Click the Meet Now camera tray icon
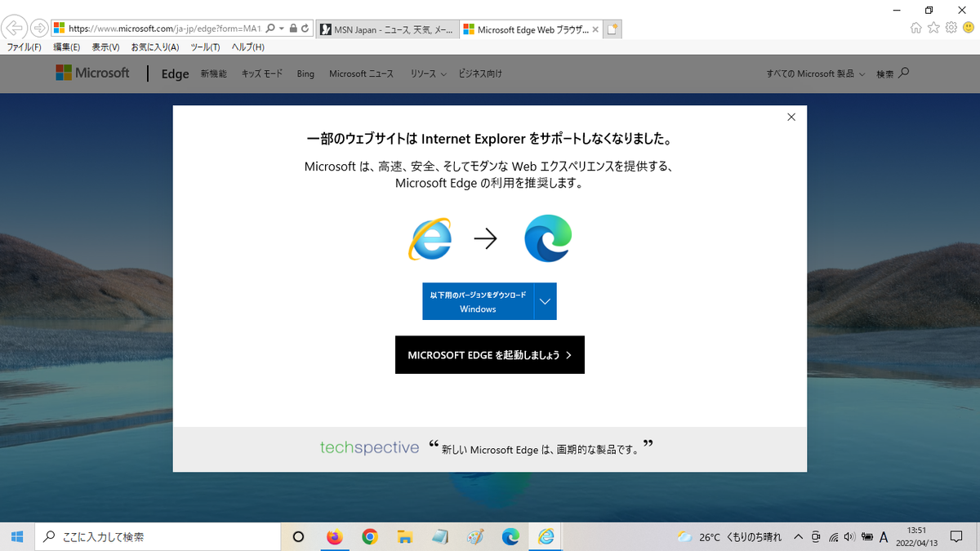 coord(816,536)
